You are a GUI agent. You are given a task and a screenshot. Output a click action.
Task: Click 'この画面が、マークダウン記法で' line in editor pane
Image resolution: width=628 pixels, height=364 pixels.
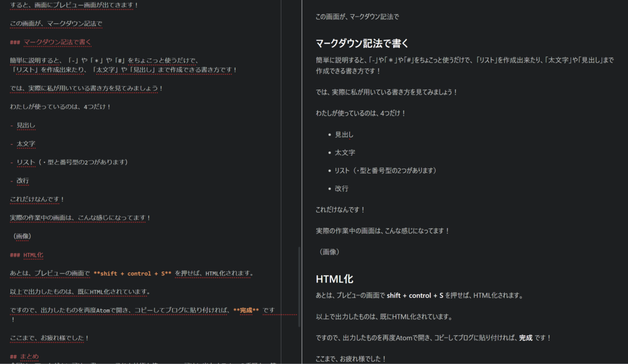(x=56, y=24)
